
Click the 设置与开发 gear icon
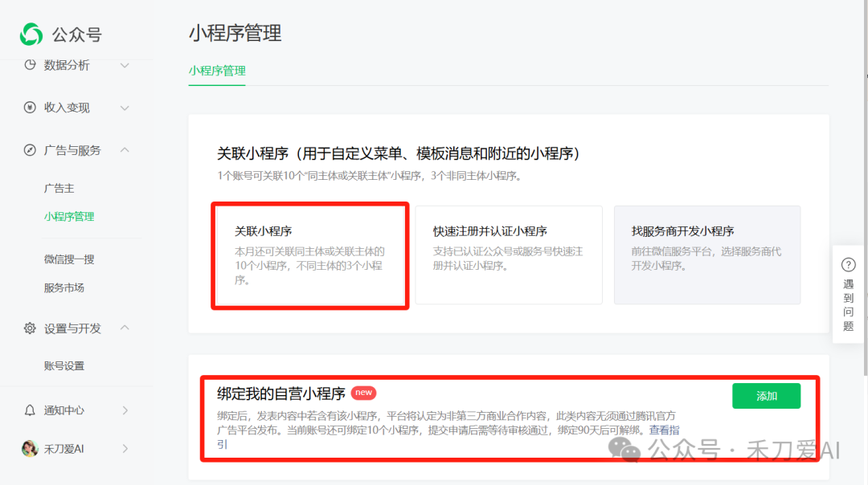click(30, 328)
